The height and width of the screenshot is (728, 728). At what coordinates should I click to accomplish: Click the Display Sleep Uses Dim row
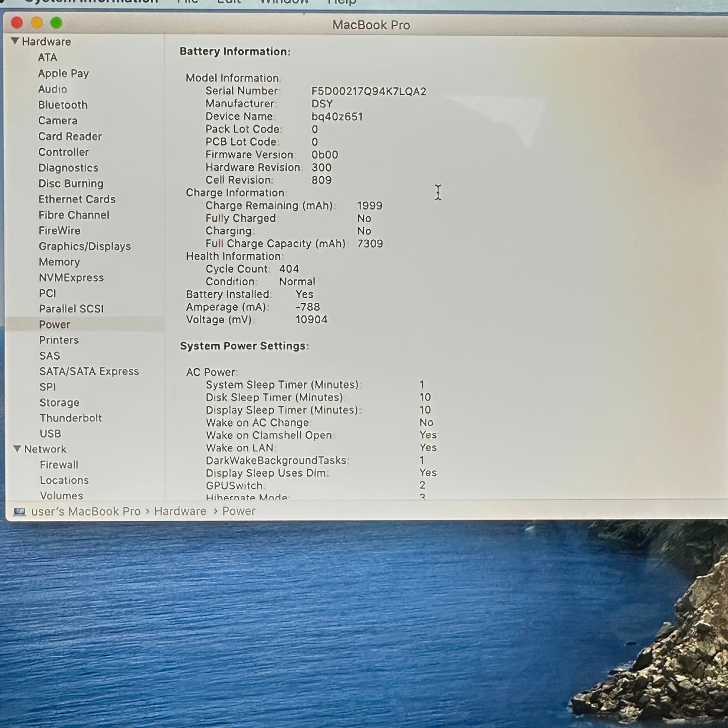321,473
